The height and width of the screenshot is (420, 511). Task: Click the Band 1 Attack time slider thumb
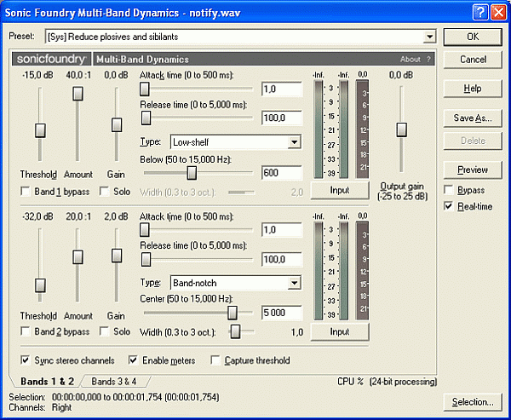click(145, 89)
